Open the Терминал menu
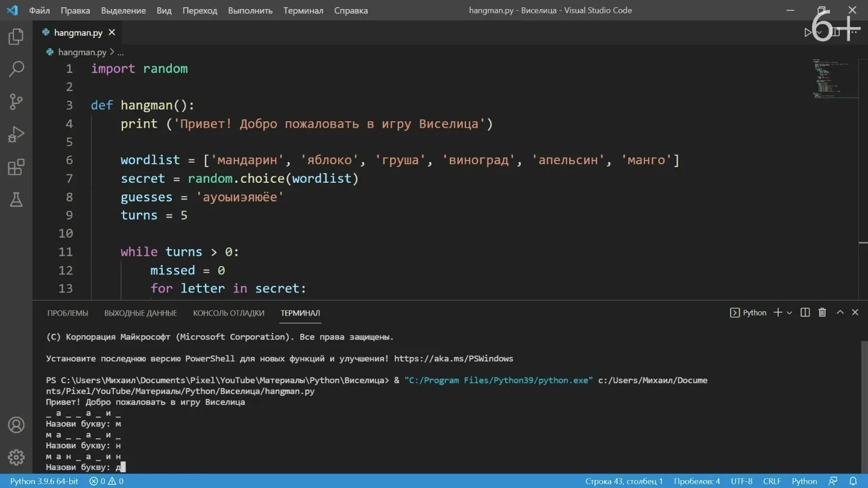The width and height of the screenshot is (868, 488). point(303,10)
